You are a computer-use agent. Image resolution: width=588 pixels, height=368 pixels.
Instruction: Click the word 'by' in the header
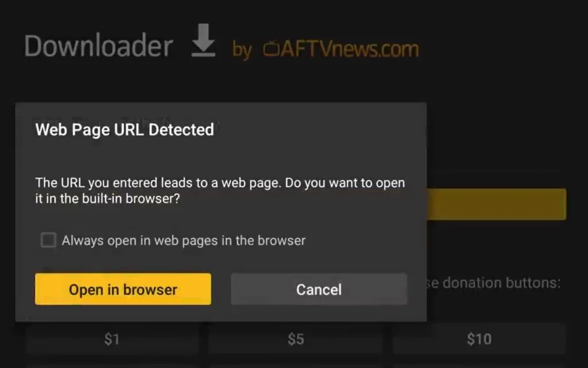[242, 50]
